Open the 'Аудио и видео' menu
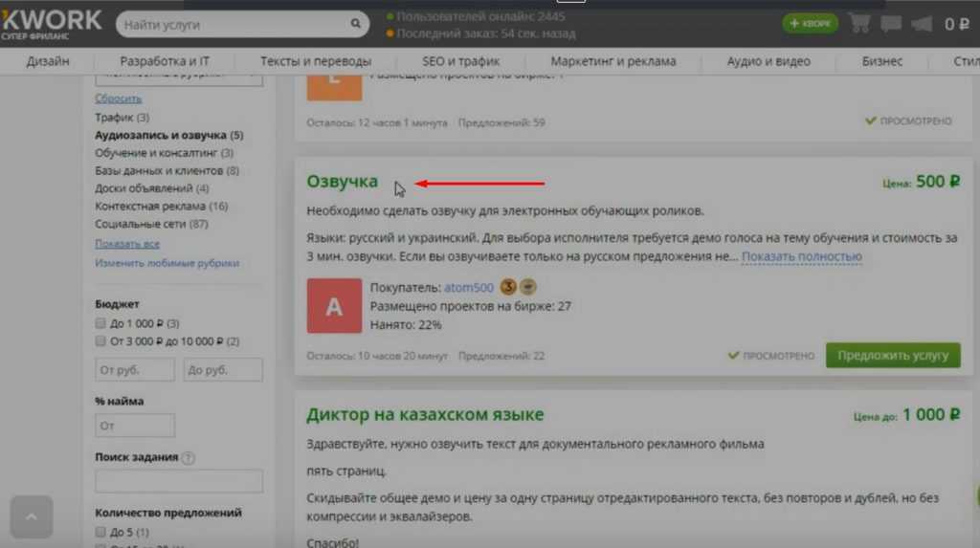 [768, 61]
